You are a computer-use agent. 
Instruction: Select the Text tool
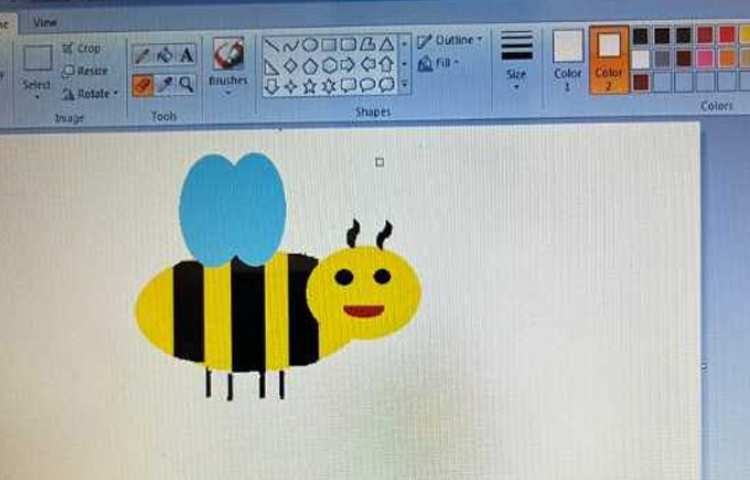[187, 55]
